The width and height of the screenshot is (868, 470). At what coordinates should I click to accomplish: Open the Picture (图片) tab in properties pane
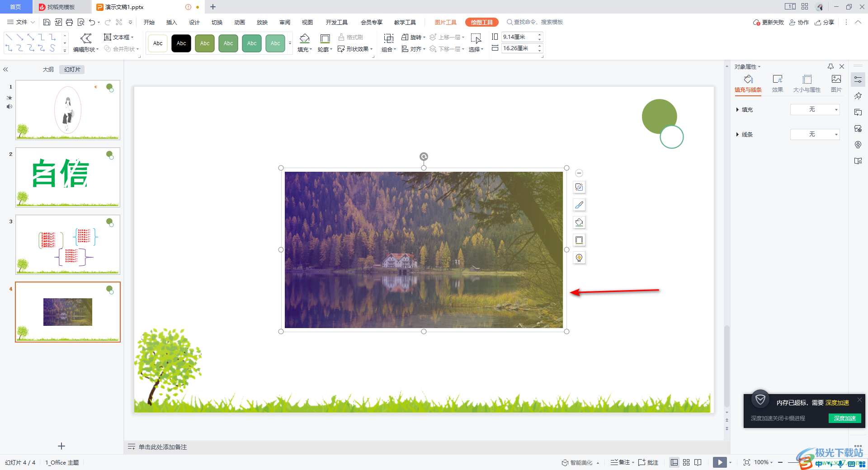836,84
